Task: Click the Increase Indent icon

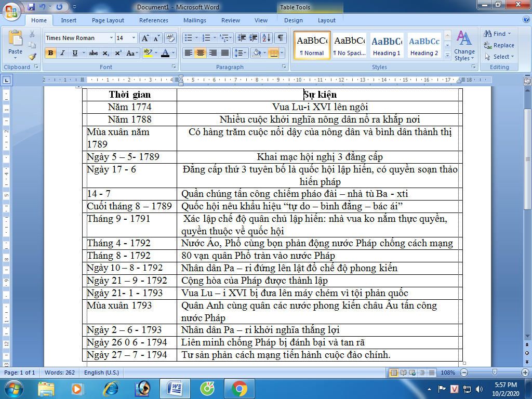Action: click(254, 38)
